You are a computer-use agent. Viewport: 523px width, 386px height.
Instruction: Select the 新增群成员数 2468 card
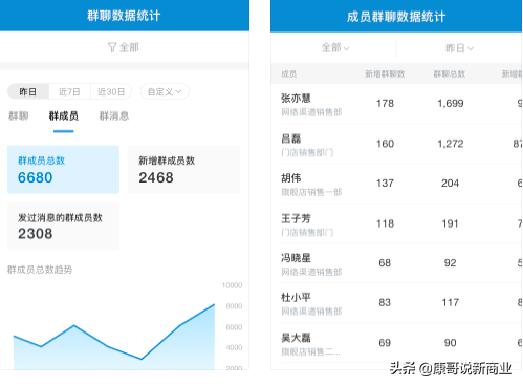(184, 169)
